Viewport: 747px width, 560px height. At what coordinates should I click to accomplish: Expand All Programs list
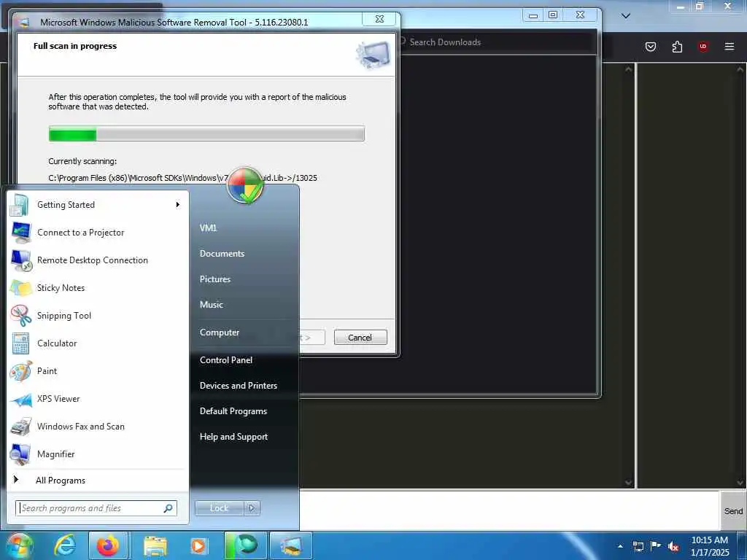[98, 480]
